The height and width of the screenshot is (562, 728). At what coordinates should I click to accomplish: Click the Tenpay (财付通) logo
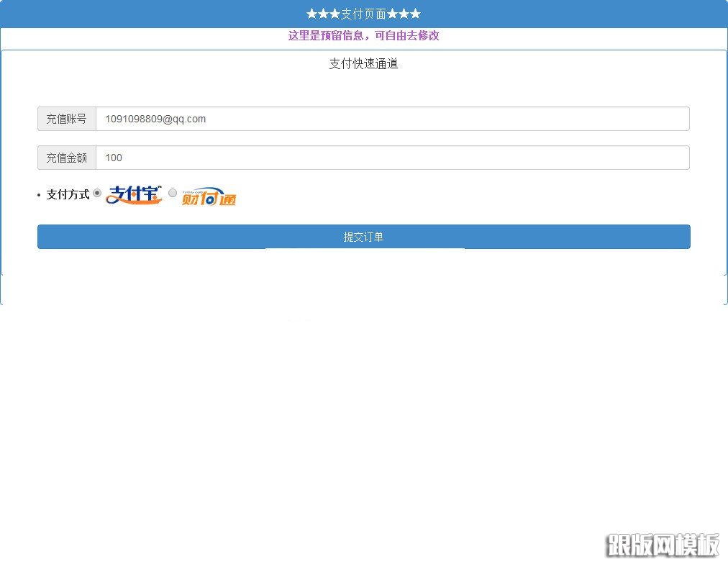pyautogui.click(x=209, y=196)
